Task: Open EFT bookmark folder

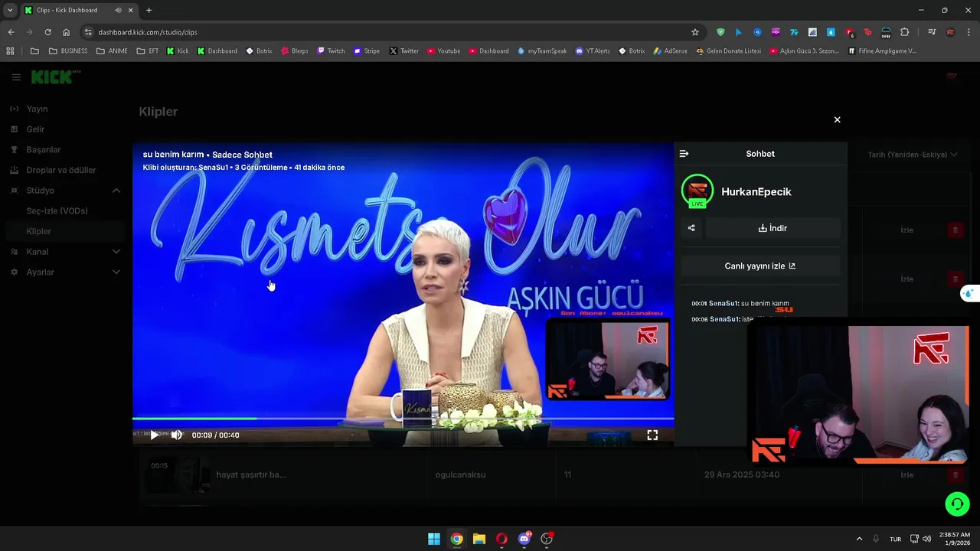Action: click(x=148, y=51)
